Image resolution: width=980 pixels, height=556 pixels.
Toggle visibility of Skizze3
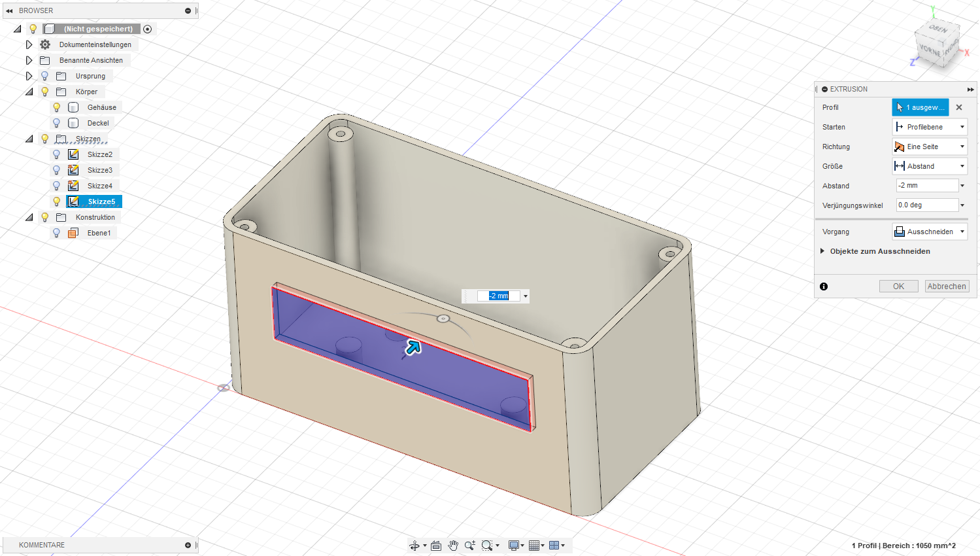pyautogui.click(x=57, y=170)
